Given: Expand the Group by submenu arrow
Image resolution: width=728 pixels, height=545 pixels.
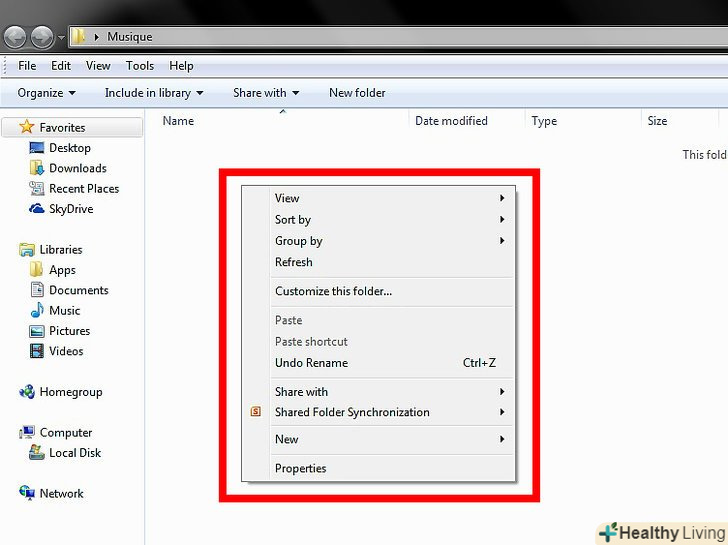Looking at the screenshot, I should pyautogui.click(x=502, y=241).
